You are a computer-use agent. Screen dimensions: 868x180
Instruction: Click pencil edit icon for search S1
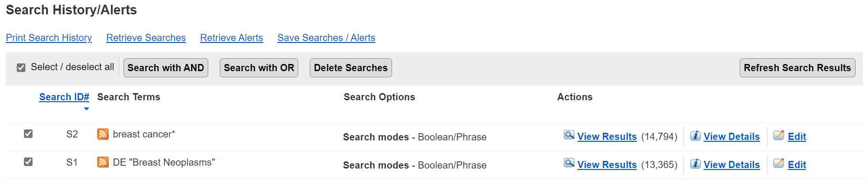779,163
